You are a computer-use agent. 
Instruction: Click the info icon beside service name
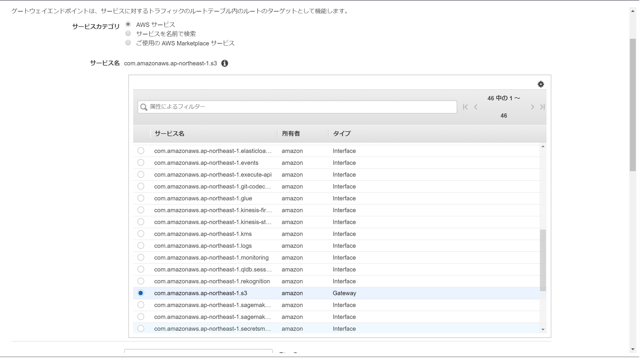pos(225,63)
